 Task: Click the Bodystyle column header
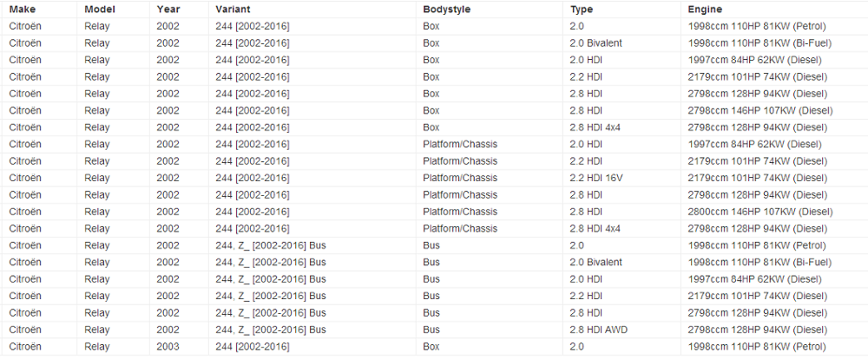tap(447, 9)
